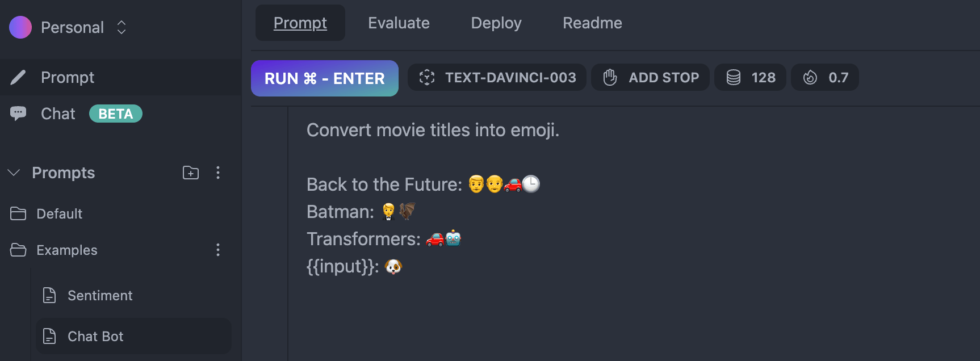Open the Examples folder options menu
Screen dimensions: 980x361
pos(218,250)
